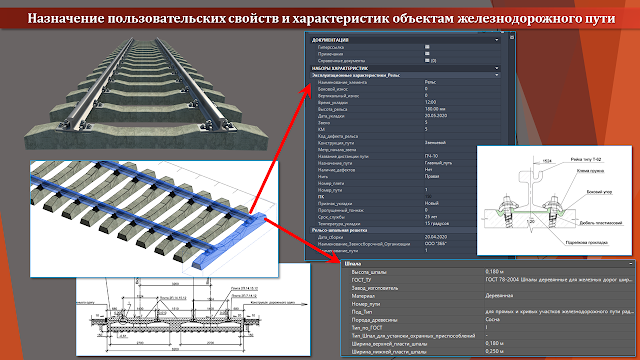Click the empty Завод_изготовитель value field

tap(559, 288)
